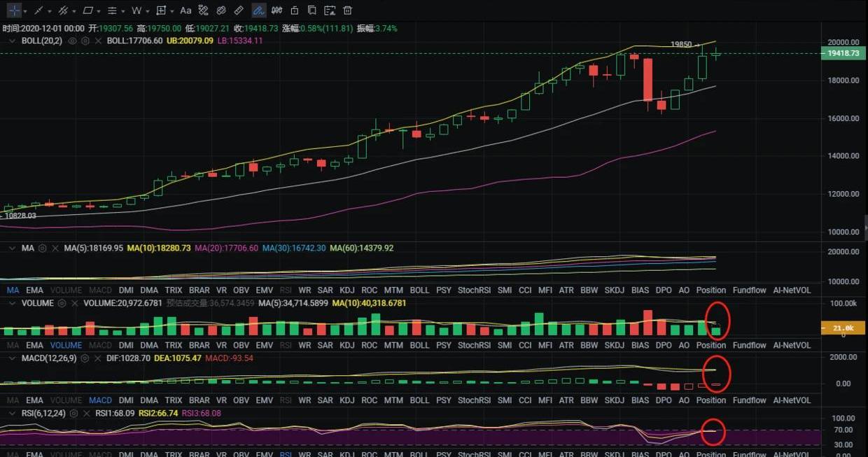The width and height of the screenshot is (868, 457).
Task: Select StochRSI tab in row under VOLUME panel
Action: 475,345
